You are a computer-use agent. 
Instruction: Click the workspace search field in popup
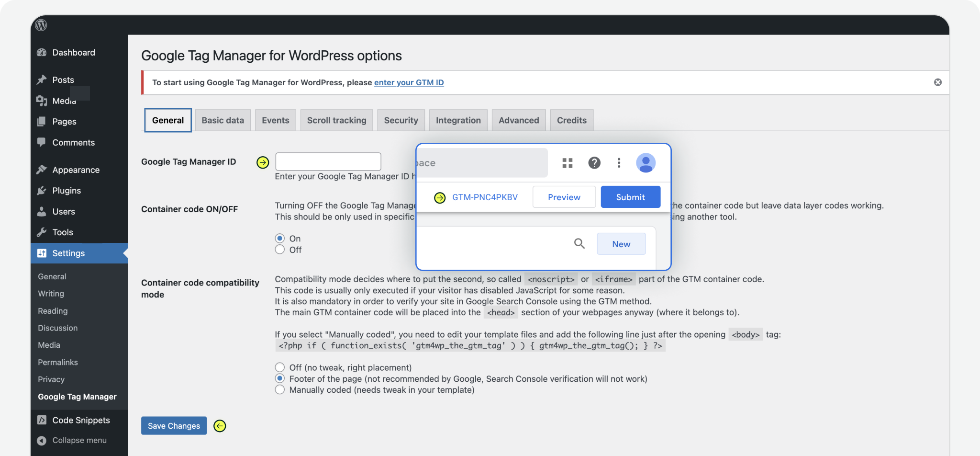(482, 163)
